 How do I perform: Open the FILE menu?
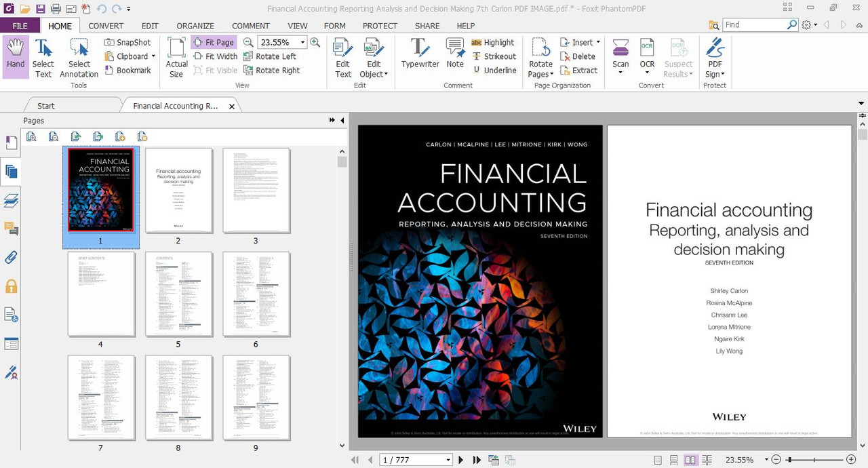20,26
